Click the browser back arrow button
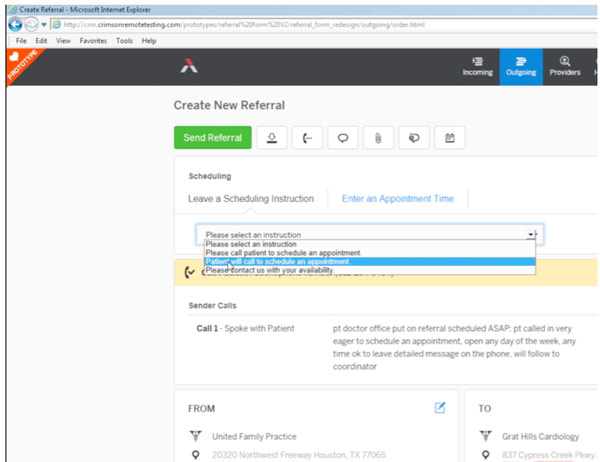 (16, 24)
